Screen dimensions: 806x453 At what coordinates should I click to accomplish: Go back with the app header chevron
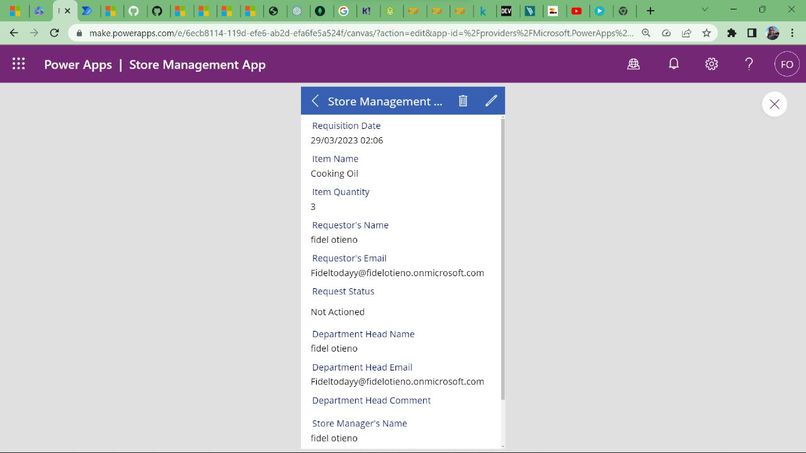coord(315,101)
